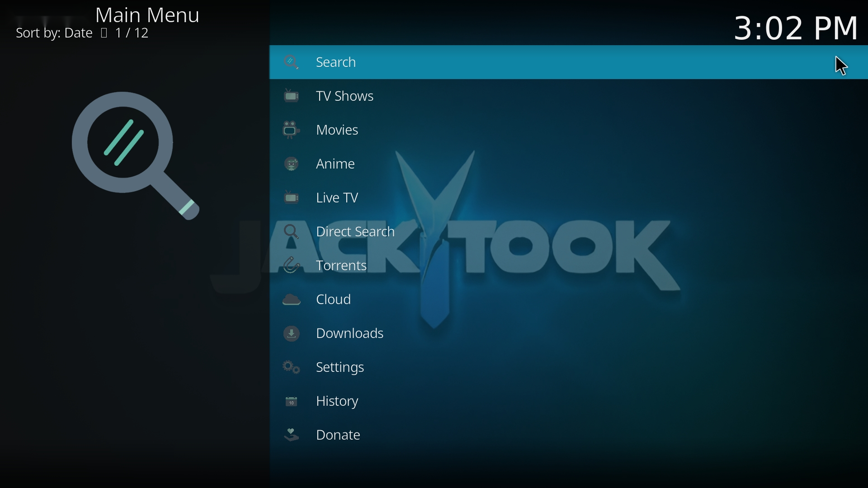Click the large search magnifier thumbnail
This screenshot has height=488, width=868.
[x=136, y=156]
